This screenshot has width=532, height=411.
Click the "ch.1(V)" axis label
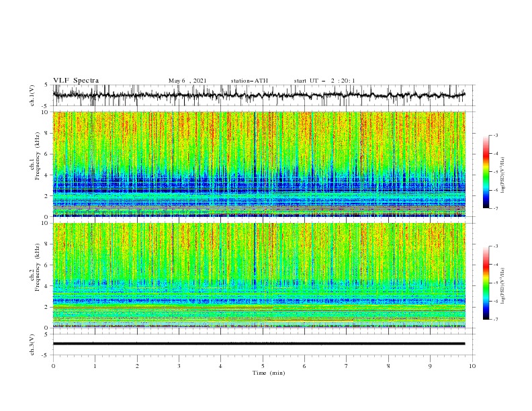[32, 95]
